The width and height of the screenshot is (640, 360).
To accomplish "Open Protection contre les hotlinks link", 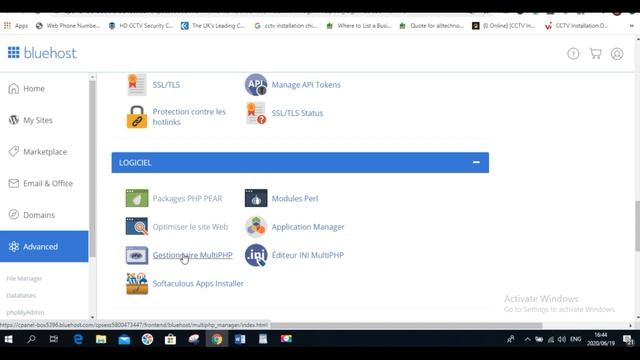I will point(189,117).
